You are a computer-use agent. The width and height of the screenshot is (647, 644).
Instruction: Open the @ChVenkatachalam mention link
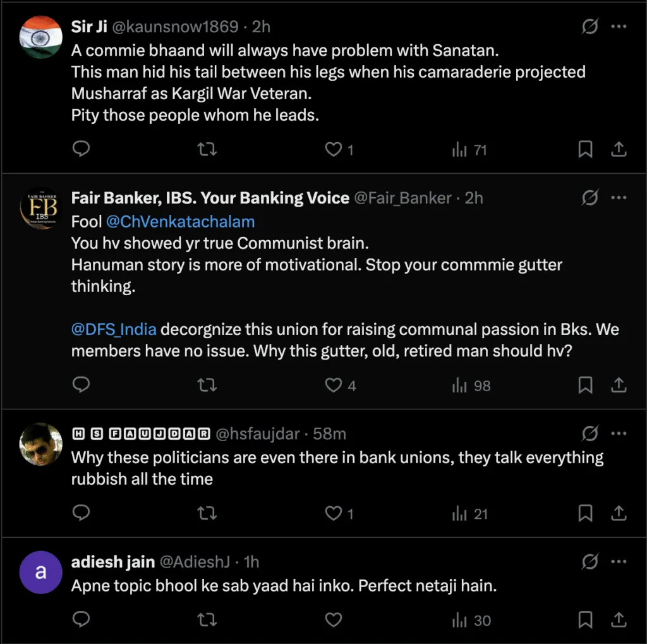[181, 221]
